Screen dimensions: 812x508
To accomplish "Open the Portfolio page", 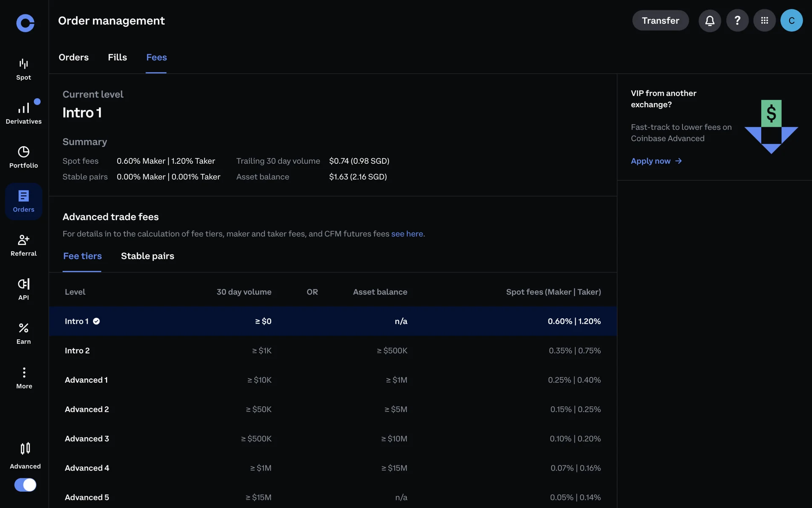I will pyautogui.click(x=24, y=157).
